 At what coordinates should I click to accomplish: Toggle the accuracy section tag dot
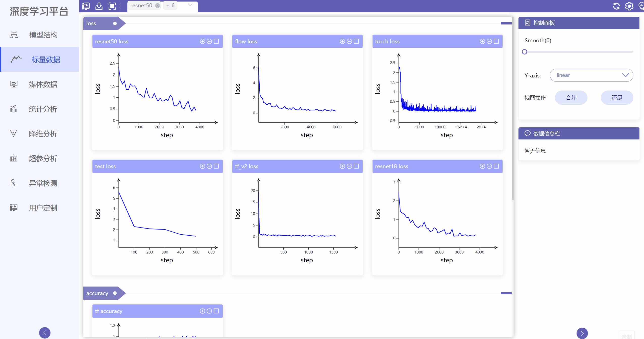[115, 293]
